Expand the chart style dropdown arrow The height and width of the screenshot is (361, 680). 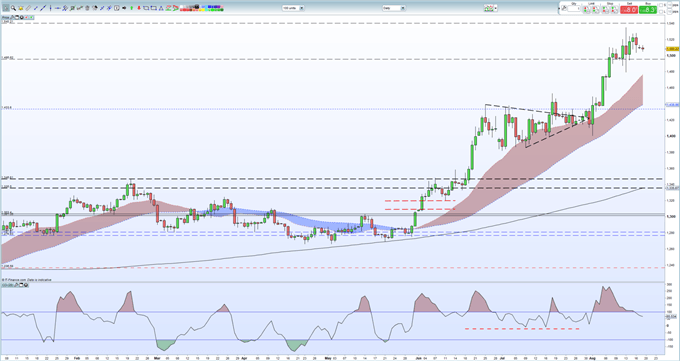pos(495,8)
